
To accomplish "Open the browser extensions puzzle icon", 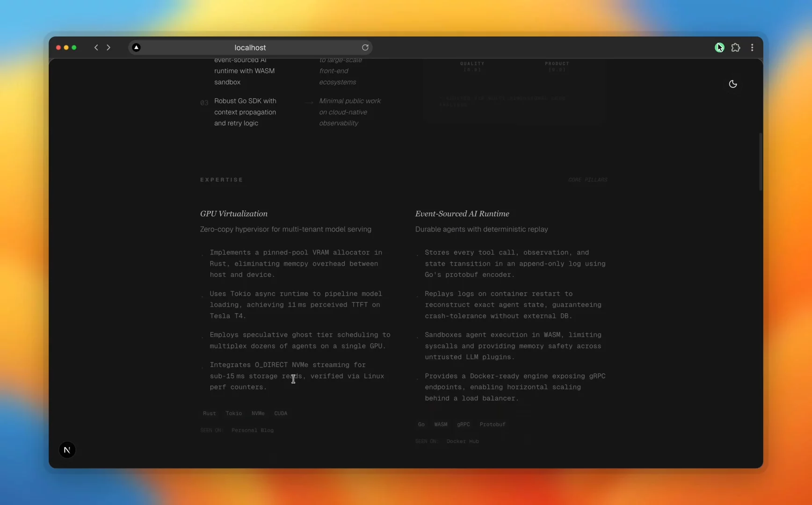I will [736, 47].
